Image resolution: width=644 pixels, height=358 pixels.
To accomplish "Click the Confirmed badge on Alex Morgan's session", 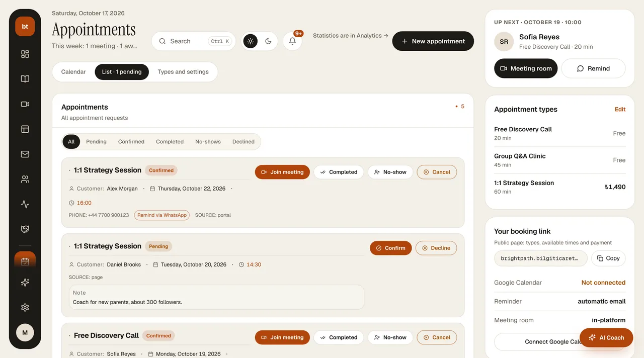I will click(161, 170).
